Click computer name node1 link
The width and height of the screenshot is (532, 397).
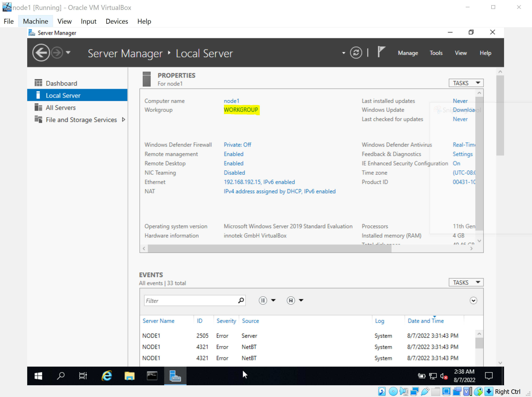pyautogui.click(x=231, y=101)
